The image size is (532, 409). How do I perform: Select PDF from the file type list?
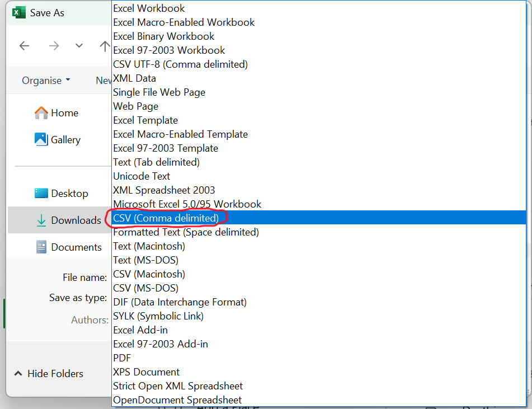point(122,358)
